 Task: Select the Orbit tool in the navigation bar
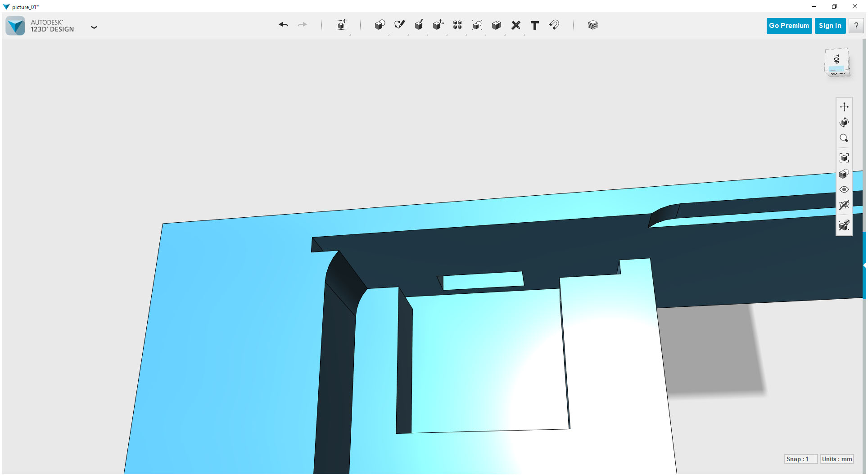[845, 122]
